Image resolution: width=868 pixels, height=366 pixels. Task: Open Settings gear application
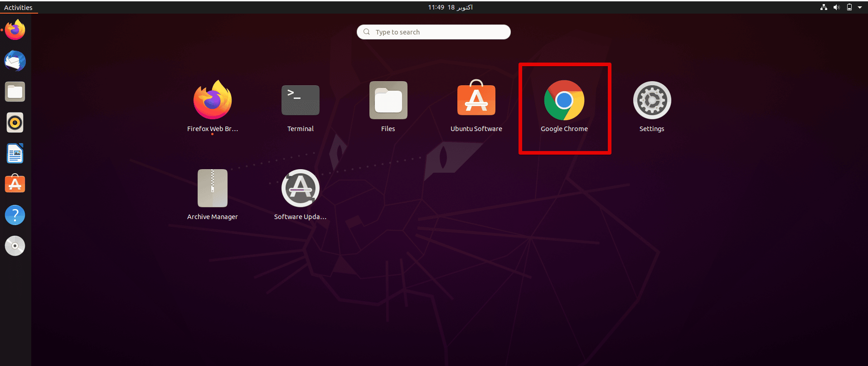(652, 101)
